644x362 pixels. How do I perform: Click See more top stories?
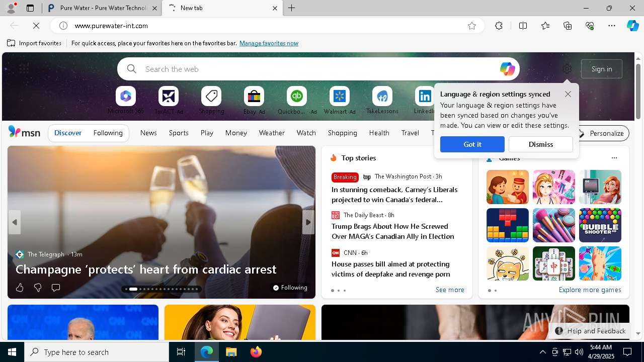(450, 290)
